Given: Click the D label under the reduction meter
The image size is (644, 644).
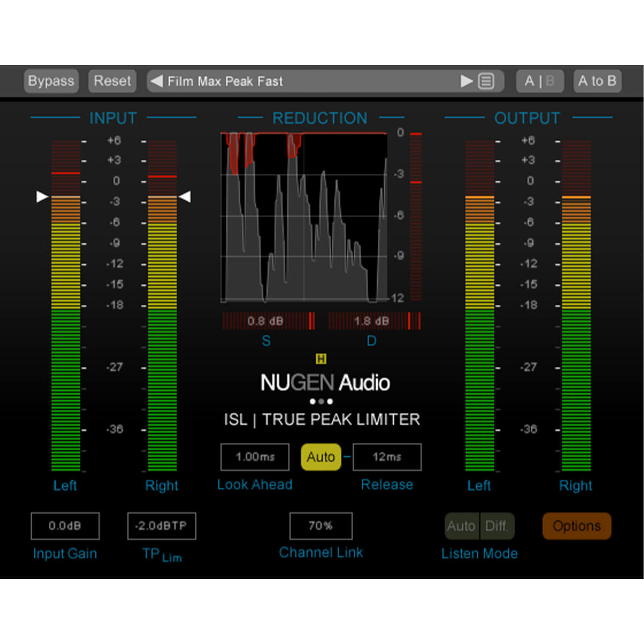Looking at the screenshot, I should (371, 341).
